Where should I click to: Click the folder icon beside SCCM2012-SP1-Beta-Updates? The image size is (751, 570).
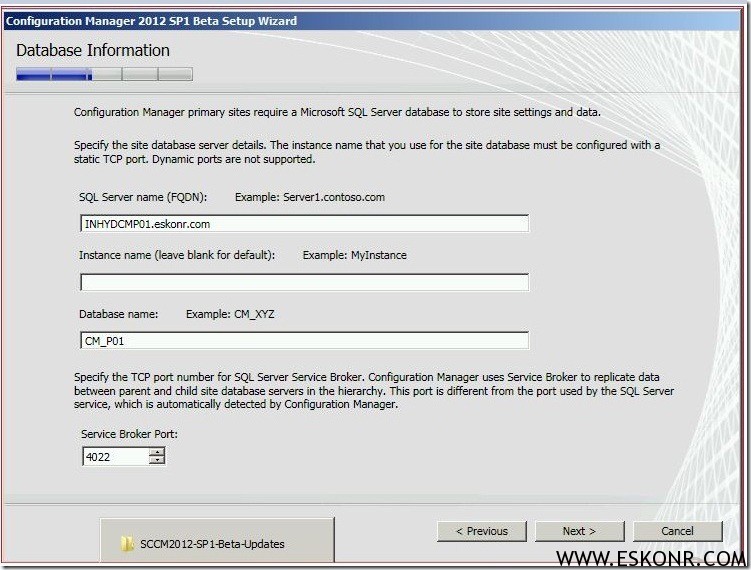126,544
